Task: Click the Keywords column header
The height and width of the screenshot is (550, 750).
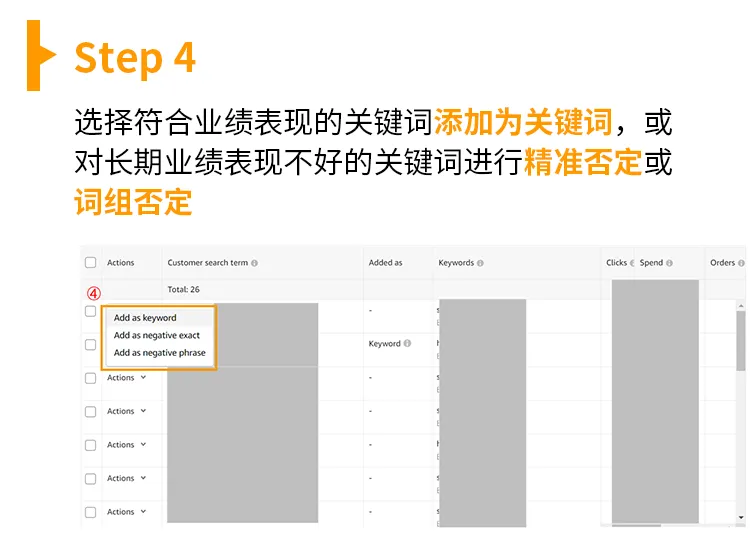Action: tap(456, 263)
